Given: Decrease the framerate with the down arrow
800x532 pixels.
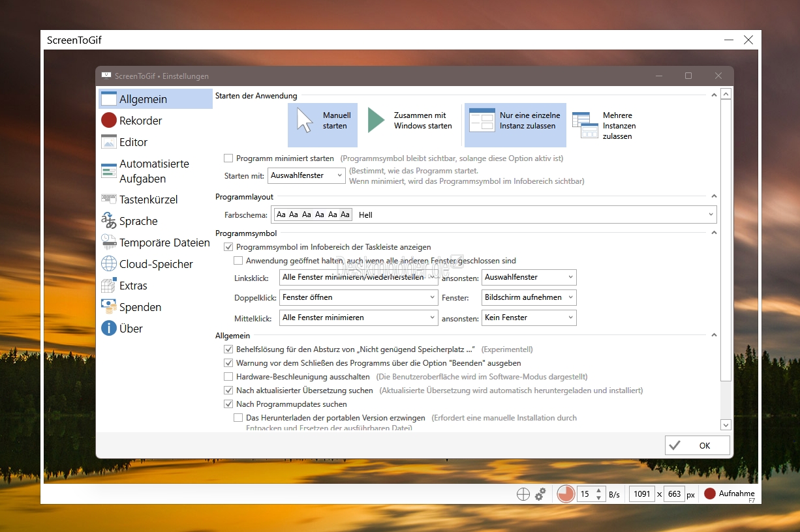Looking at the screenshot, I should [599, 498].
